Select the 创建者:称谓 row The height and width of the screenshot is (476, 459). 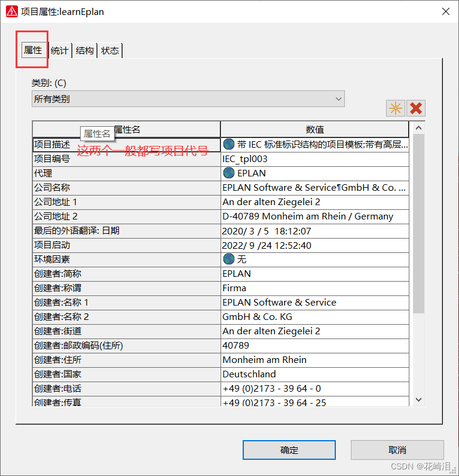[126, 288]
